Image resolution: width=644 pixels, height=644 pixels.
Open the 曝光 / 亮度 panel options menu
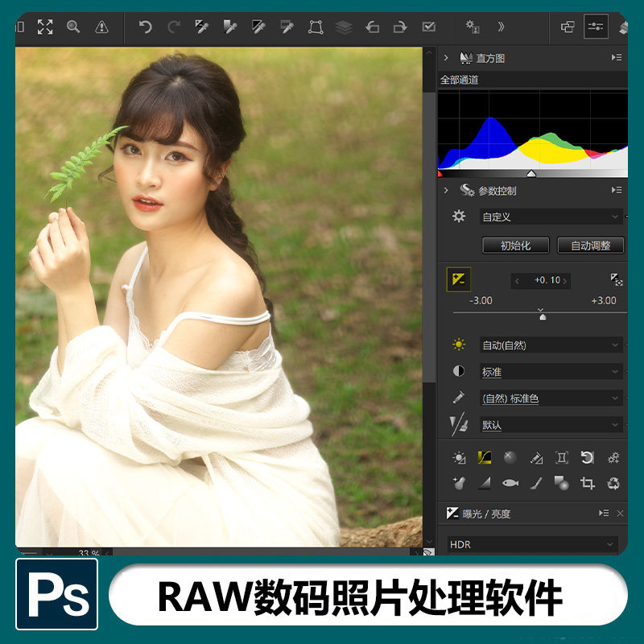point(603,513)
